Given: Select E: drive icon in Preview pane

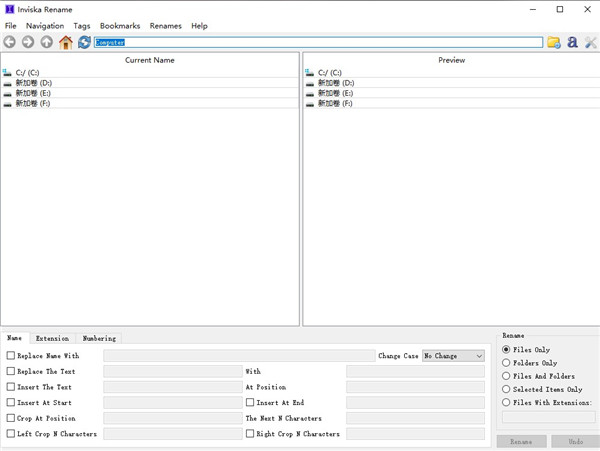Looking at the screenshot, I should 310,93.
